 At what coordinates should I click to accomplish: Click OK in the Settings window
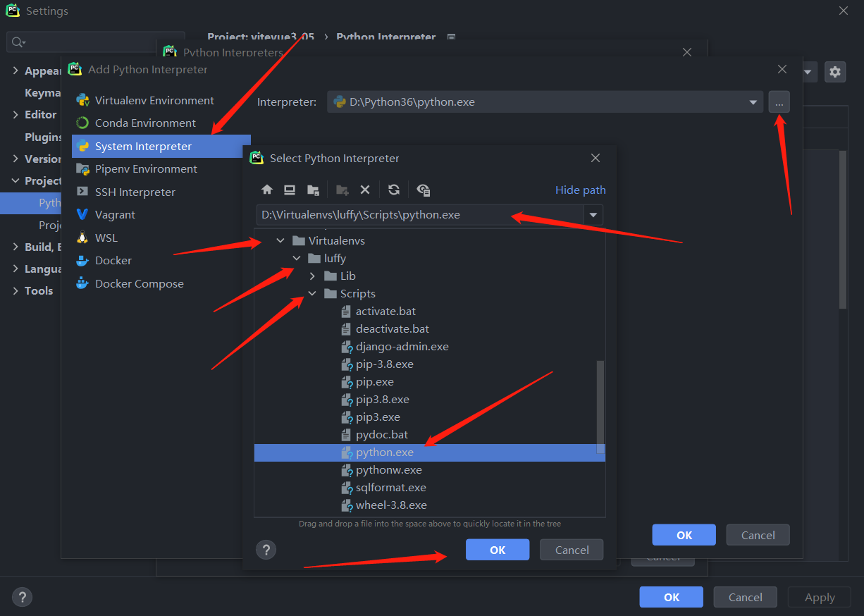coord(672,597)
